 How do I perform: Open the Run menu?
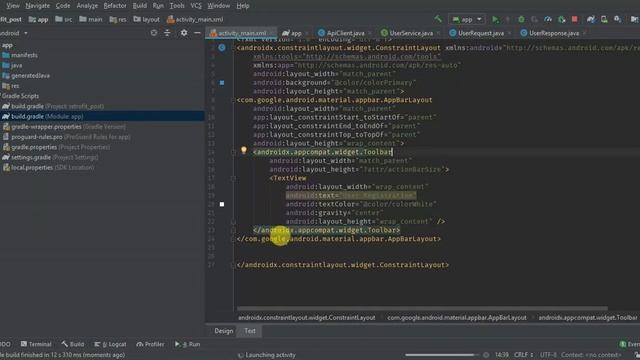158,6
